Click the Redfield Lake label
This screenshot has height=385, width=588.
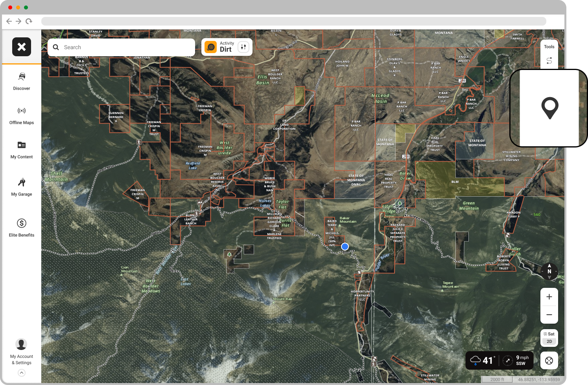[x=193, y=166]
